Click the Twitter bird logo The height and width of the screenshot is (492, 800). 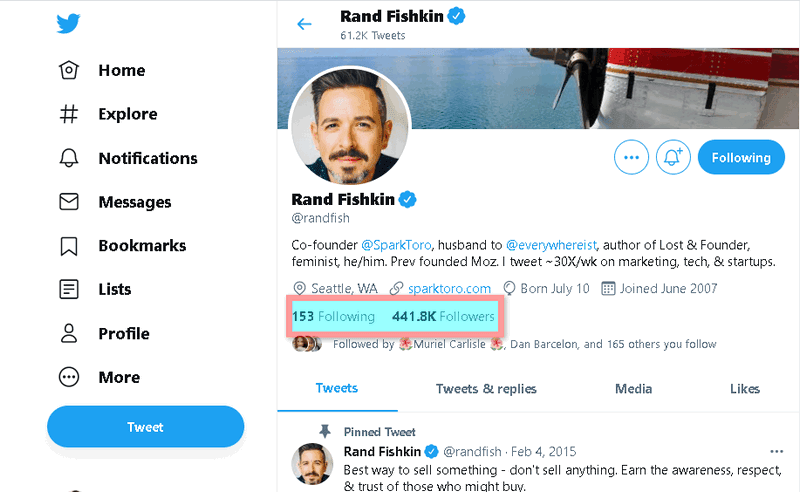pyautogui.click(x=68, y=24)
